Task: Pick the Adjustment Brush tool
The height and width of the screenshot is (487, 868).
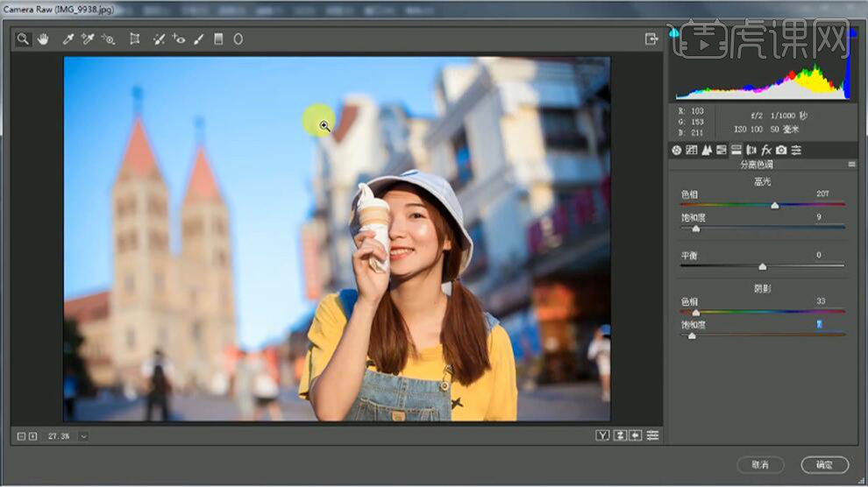Action: coord(199,39)
